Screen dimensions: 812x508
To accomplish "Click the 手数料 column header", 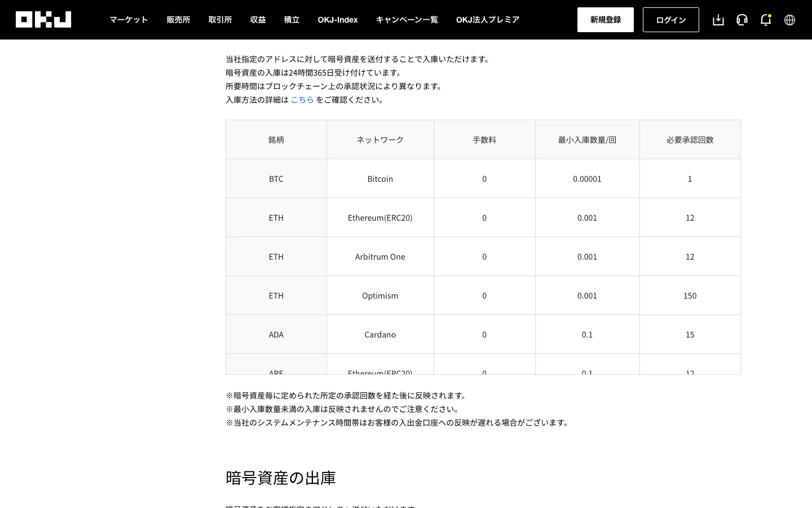I will coord(484,139).
